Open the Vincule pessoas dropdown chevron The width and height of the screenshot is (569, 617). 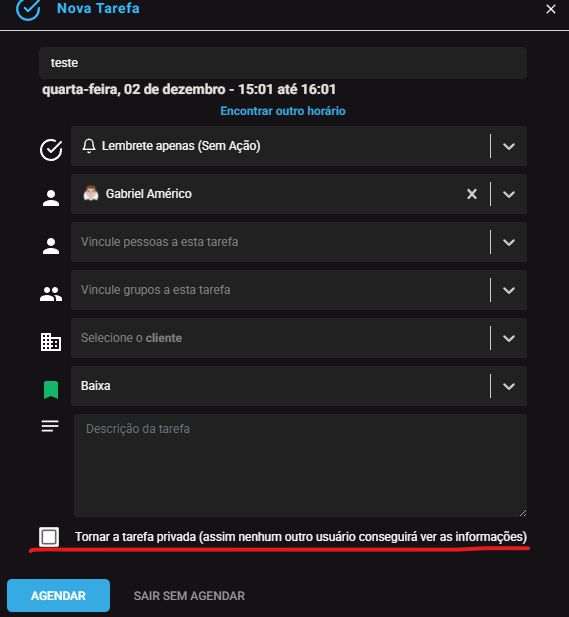(509, 242)
